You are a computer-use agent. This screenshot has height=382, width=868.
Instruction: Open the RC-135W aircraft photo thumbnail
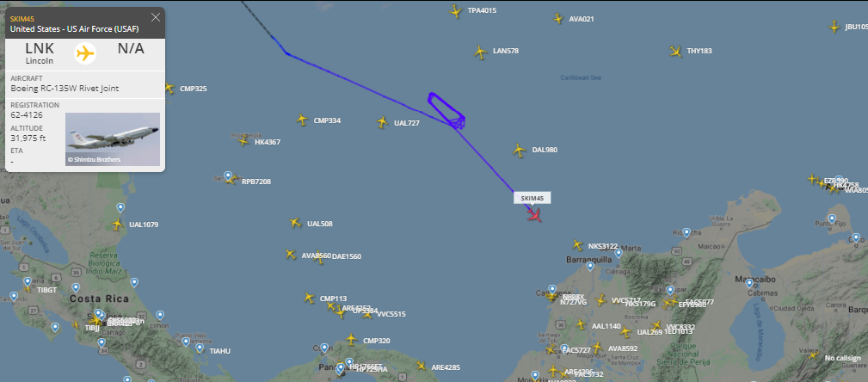(113, 139)
